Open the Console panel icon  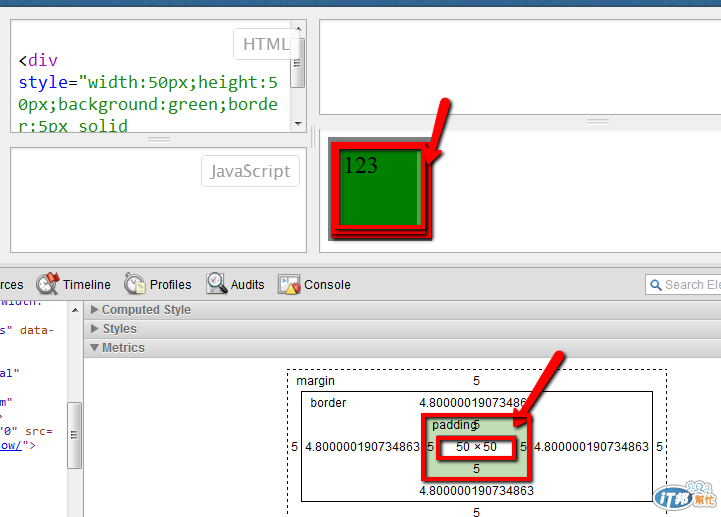289,285
